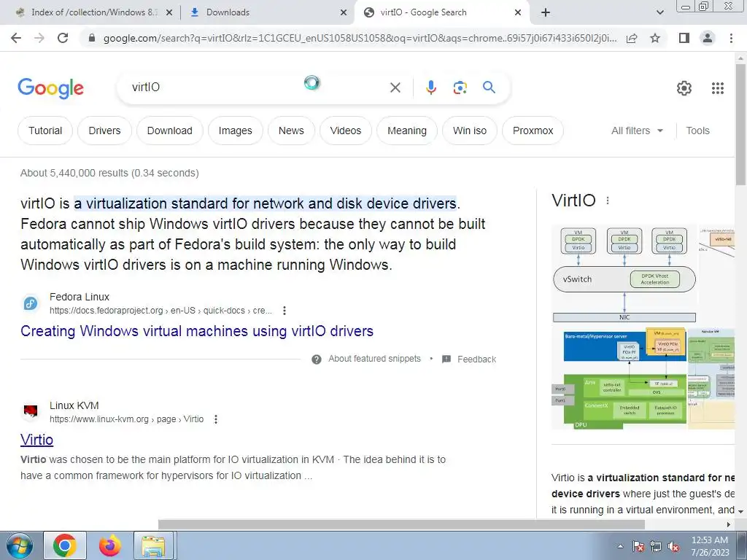Start voice search with the microphone icon

click(431, 87)
